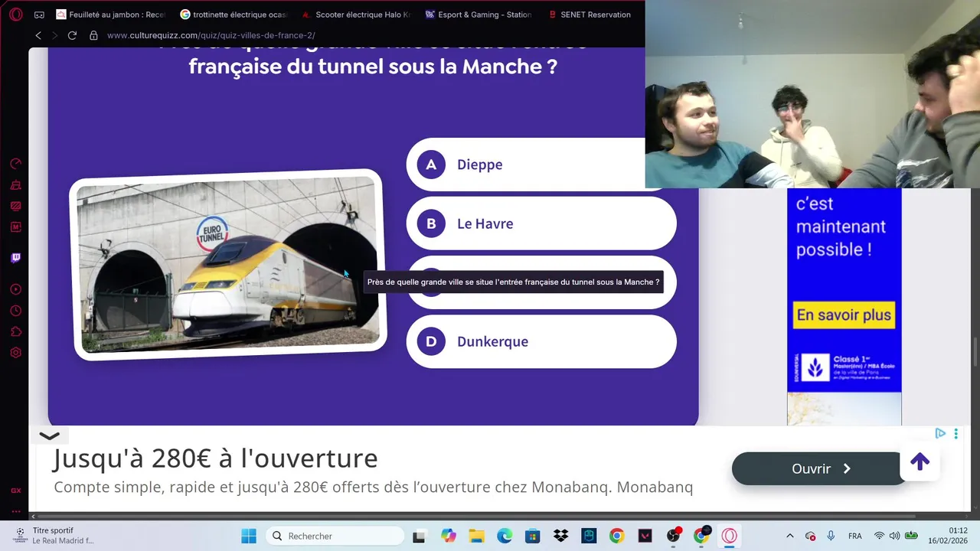
Task: Open File Explorer from taskbar
Action: point(476,536)
